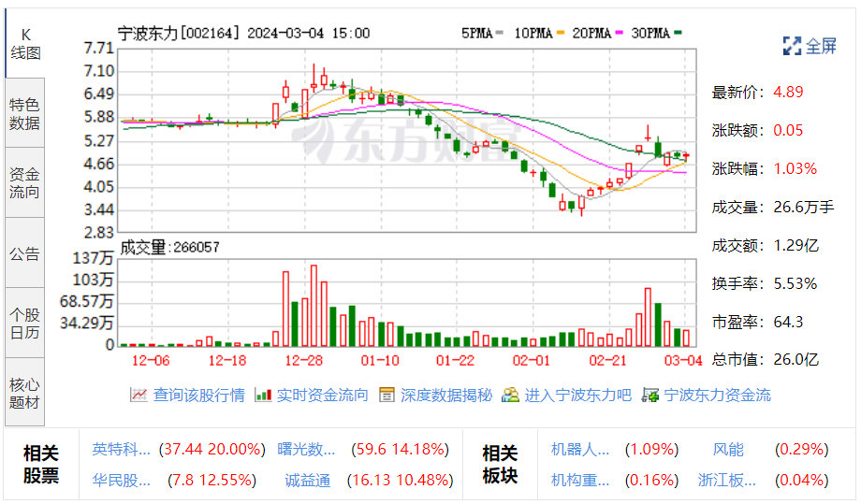This screenshot has height=504, width=861.
Task: Click the 10PMA orange legend swatch
Action: pos(561,33)
